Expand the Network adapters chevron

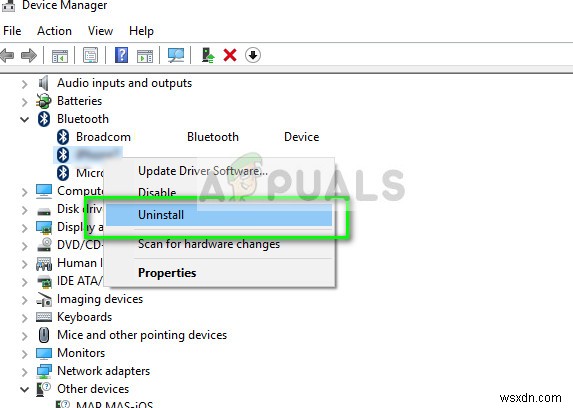click(x=24, y=372)
